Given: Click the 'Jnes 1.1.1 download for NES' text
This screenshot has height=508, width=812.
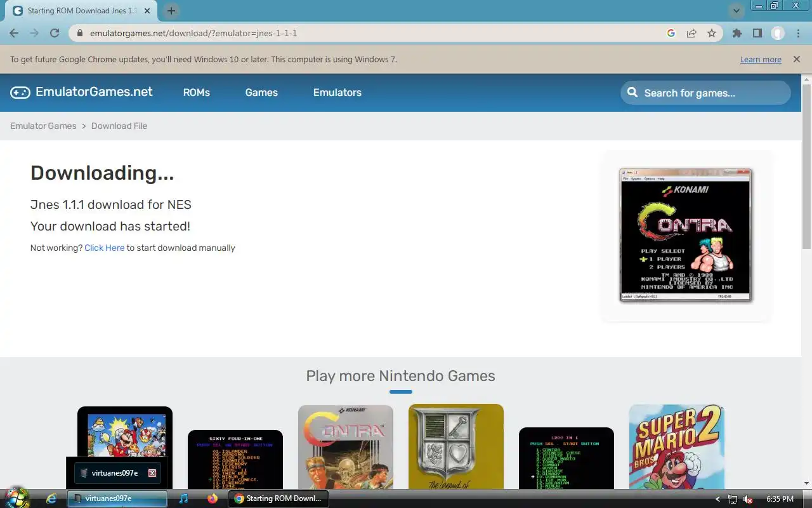Looking at the screenshot, I should pyautogui.click(x=111, y=204).
